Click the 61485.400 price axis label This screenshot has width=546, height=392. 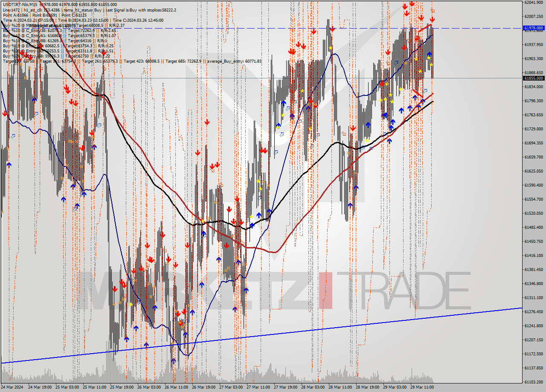click(x=534, y=227)
